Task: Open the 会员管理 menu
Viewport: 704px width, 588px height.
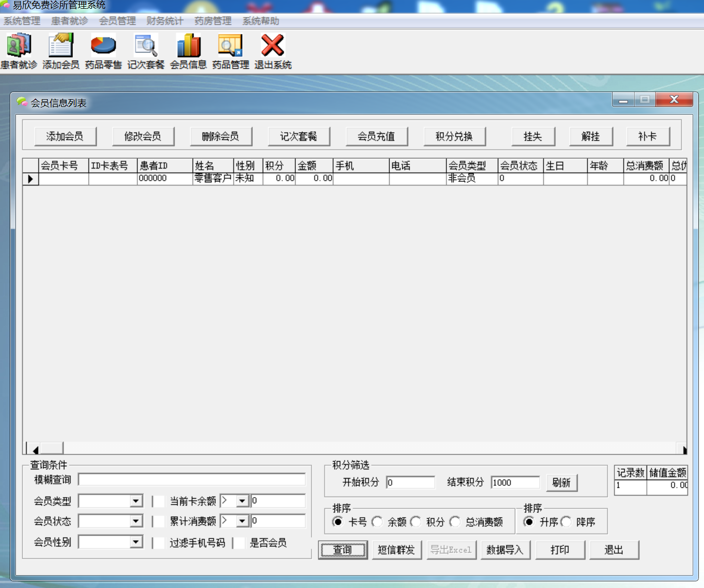Action: (x=118, y=21)
